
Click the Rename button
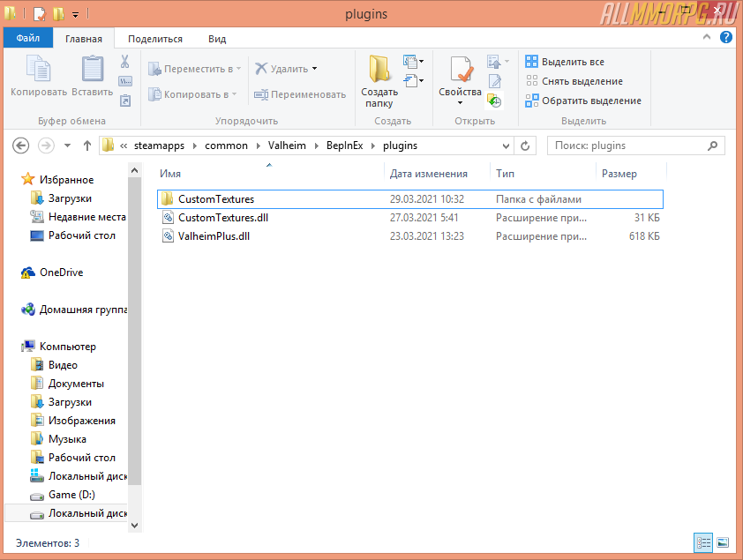click(x=300, y=94)
